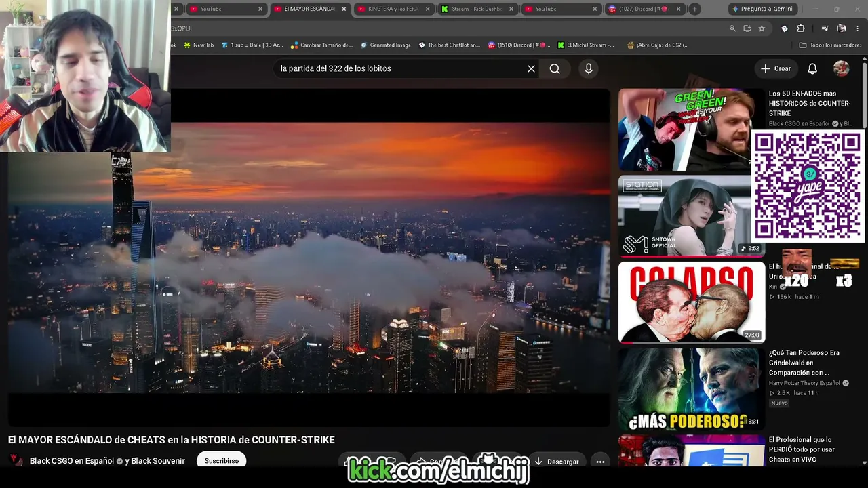
Task: Open the Harry Potter Theory Español channel
Action: (804, 383)
